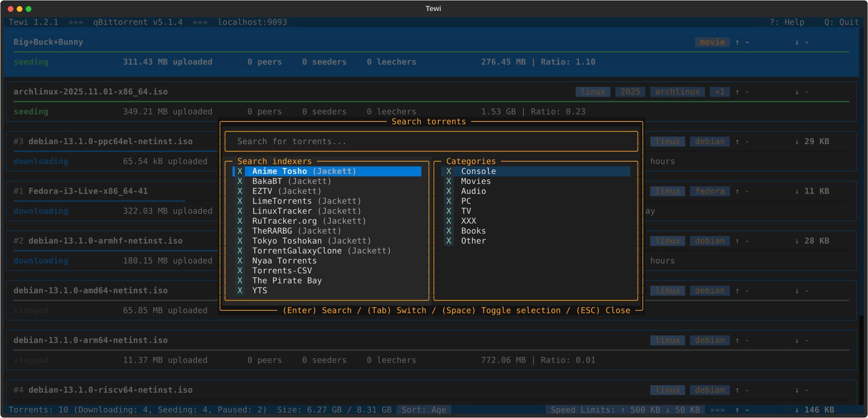Click the Search for torrents input field
Image resolution: width=868 pixels, height=418 pixels.
(x=431, y=142)
